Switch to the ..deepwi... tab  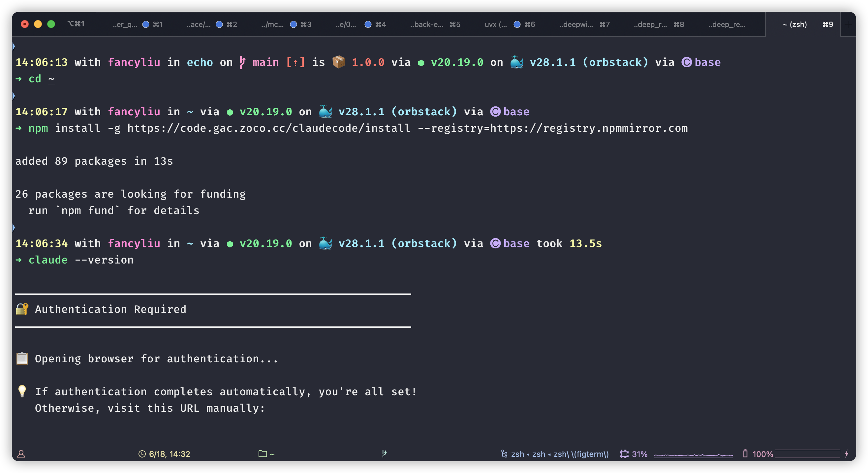pyautogui.click(x=576, y=24)
